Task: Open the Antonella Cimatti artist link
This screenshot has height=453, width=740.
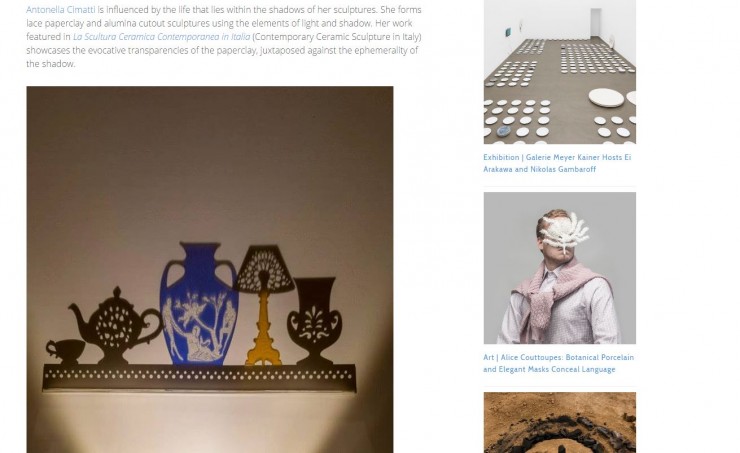Action: 60,9
